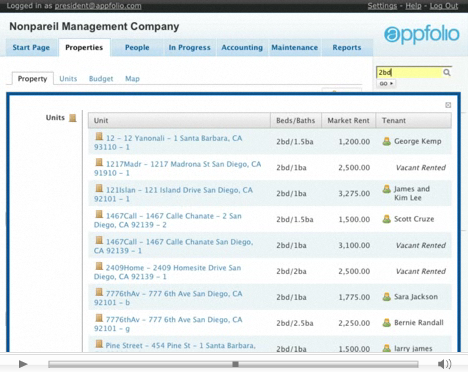The height and width of the screenshot is (372, 468).
Task: Click the search magnifier icon
Action: click(x=447, y=72)
